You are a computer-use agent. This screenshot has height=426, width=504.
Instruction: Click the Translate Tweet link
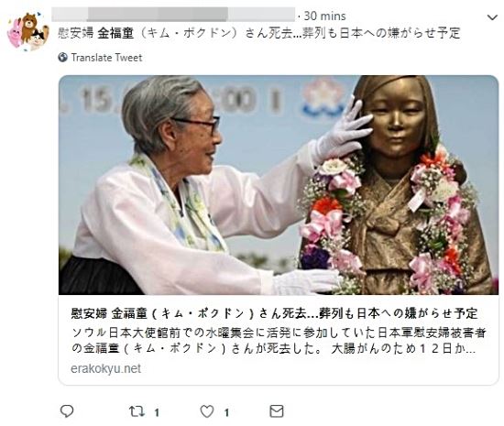click(106, 58)
